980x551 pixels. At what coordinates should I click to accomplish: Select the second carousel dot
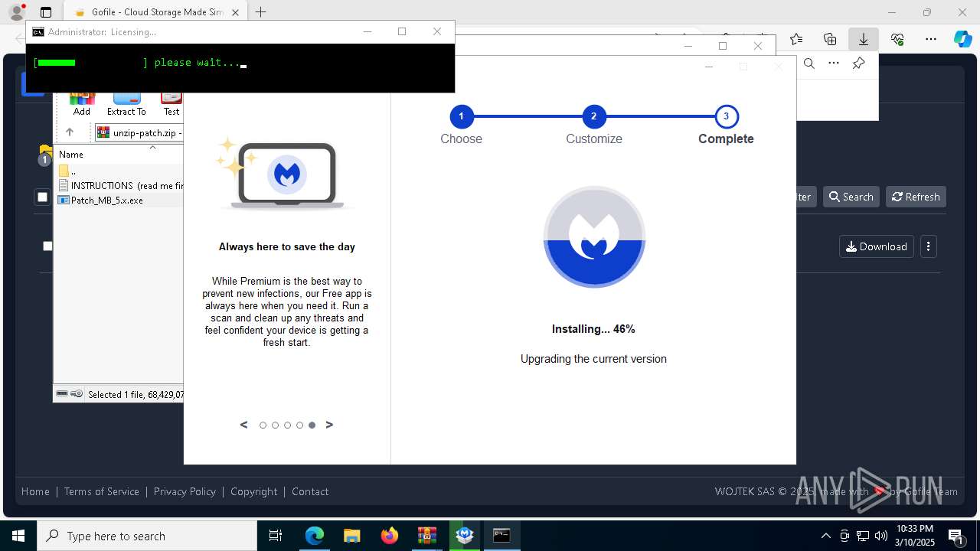[x=275, y=425]
